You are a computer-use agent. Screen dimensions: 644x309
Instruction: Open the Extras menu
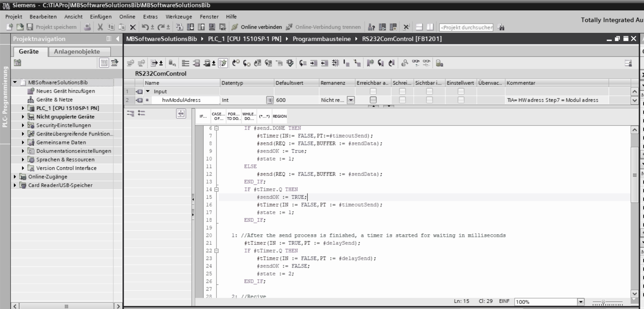click(x=150, y=17)
